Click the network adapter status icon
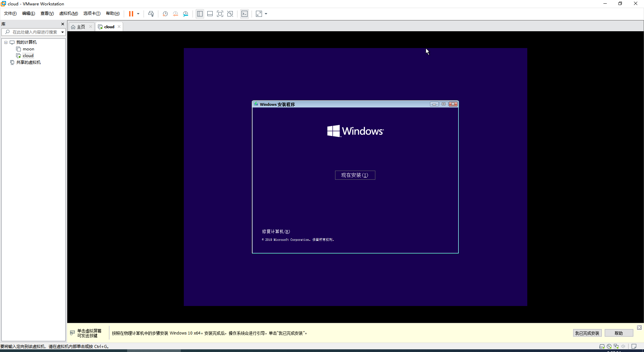This screenshot has width=644, height=352. (616, 346)
